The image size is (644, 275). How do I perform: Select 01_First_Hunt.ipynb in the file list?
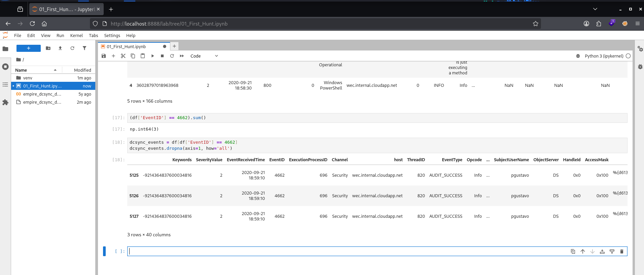[54, 86]
